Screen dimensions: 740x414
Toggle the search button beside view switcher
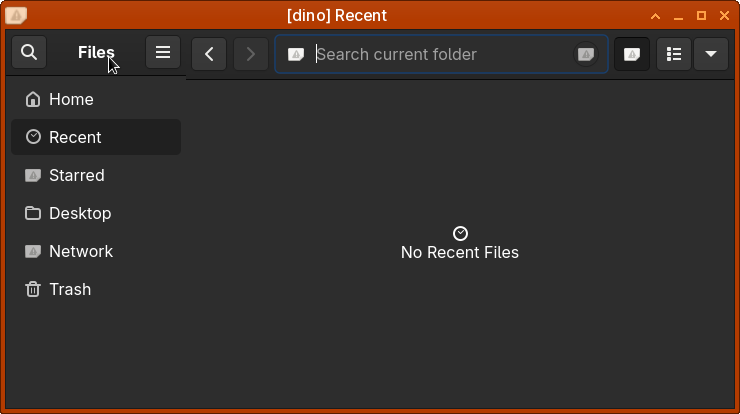[632, 54]
